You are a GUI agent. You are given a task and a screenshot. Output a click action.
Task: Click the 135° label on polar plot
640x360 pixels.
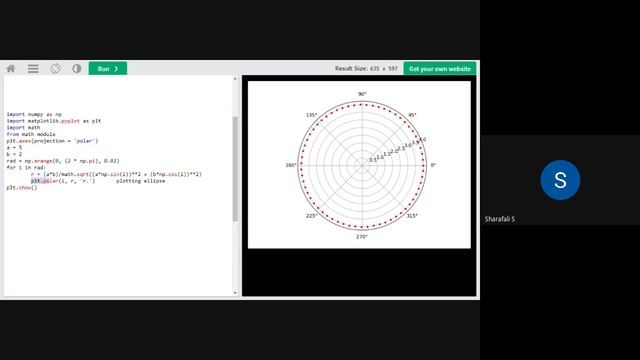[x=311, y=115]
